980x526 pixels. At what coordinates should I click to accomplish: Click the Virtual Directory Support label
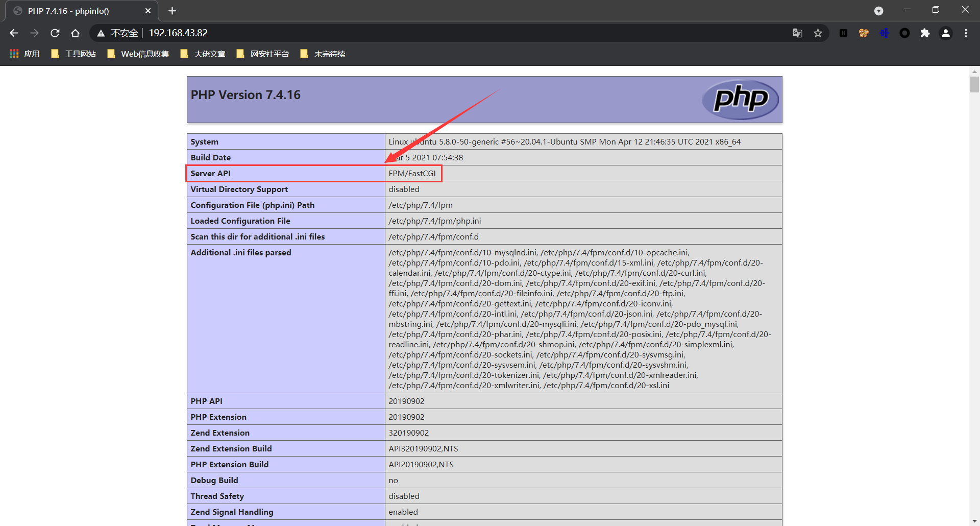click(239, 189)
